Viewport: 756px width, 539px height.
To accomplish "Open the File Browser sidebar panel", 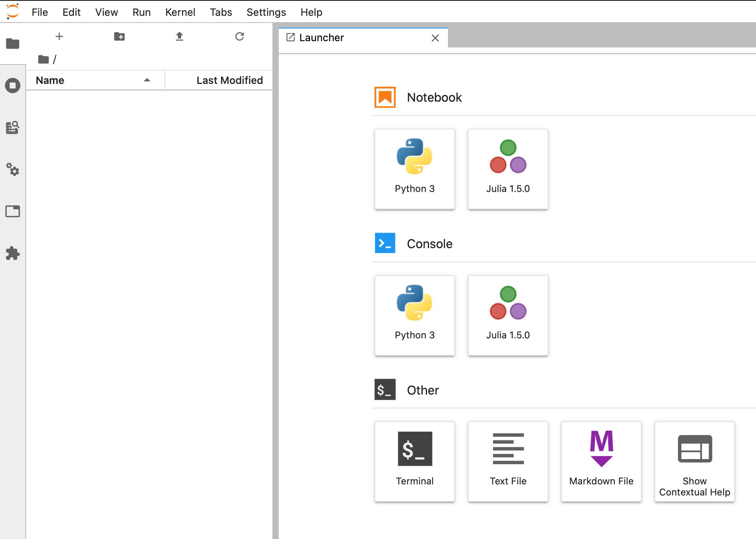I will (x=13, y=44).
